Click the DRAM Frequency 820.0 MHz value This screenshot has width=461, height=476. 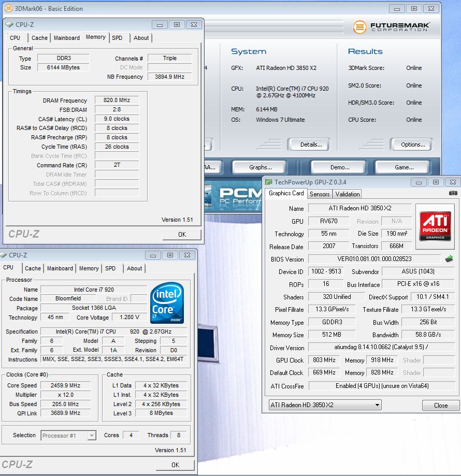(117, 100)
